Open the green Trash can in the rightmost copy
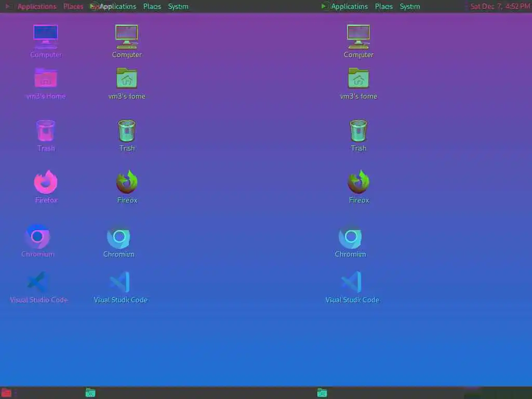The image size is (532, 399). tap(358, 130)
